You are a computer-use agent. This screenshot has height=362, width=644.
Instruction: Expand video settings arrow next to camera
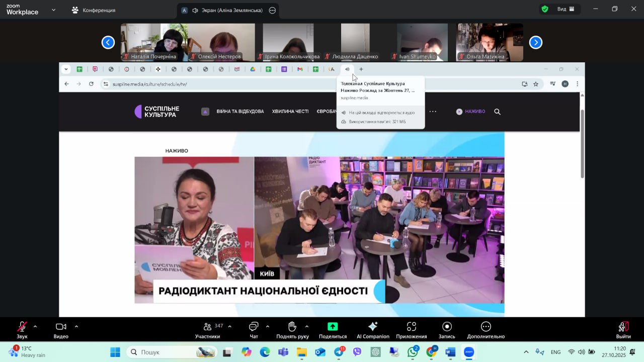pyautogui.click(x=76, y=326)
